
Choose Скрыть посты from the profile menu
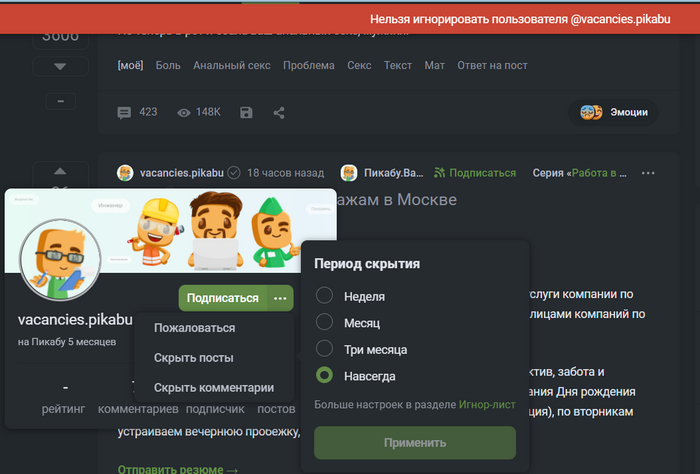click(x=194, y=358)
